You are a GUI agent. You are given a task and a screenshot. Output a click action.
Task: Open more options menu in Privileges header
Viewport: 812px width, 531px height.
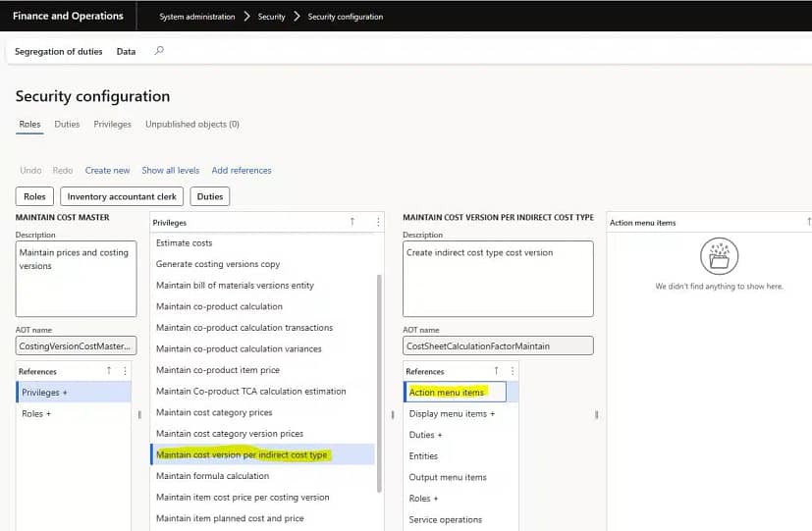(x=379, y=222)
